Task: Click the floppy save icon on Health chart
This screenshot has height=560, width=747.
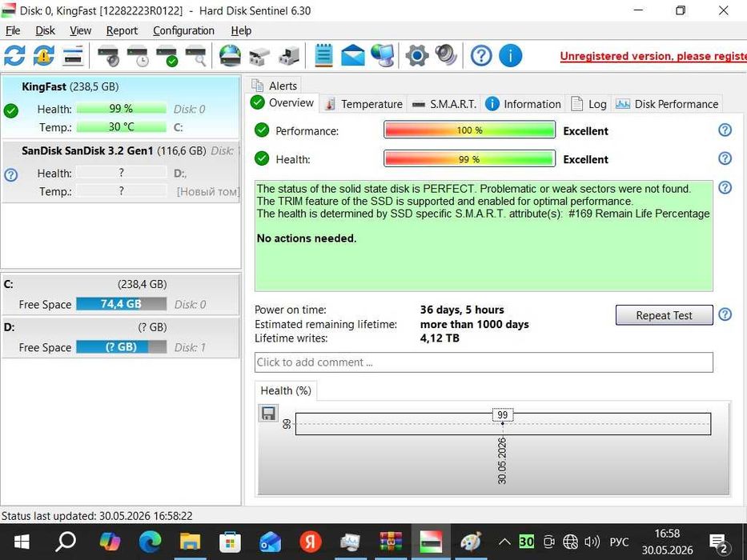Action: [x=267, y=413]
